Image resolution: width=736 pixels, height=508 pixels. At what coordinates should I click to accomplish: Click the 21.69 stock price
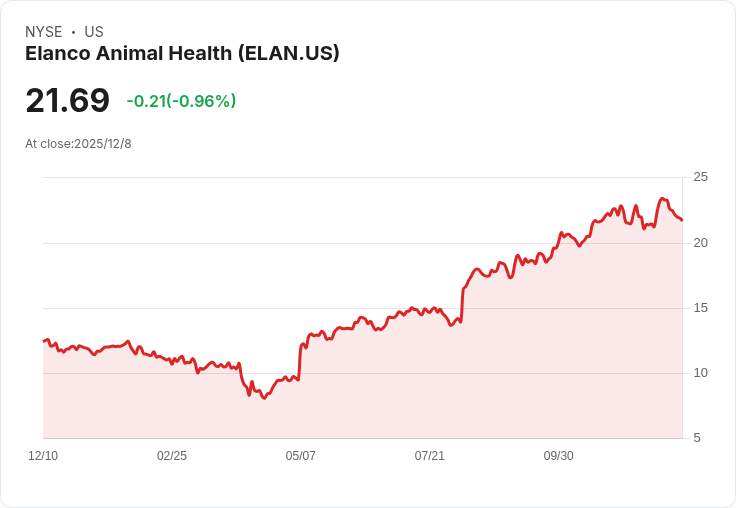[67, 101]
